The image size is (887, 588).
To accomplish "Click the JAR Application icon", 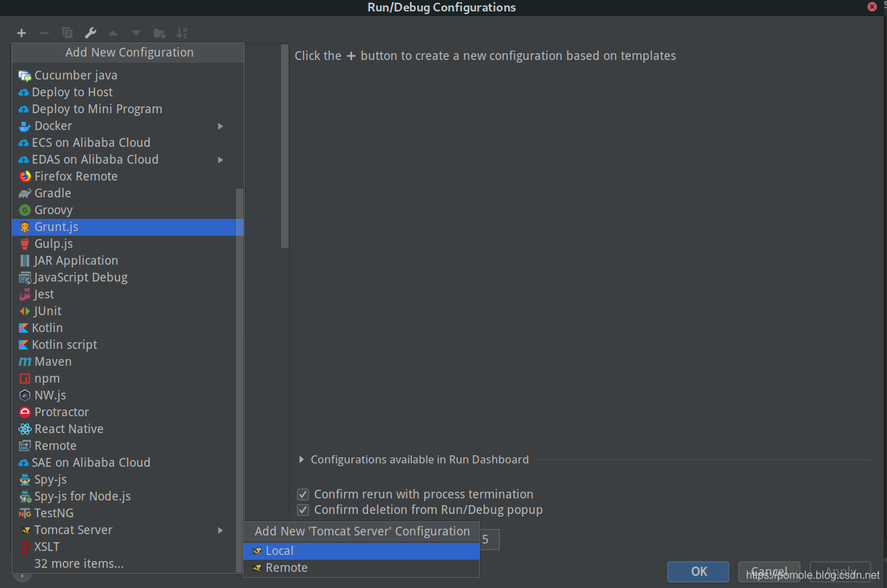I will [25, 261].
